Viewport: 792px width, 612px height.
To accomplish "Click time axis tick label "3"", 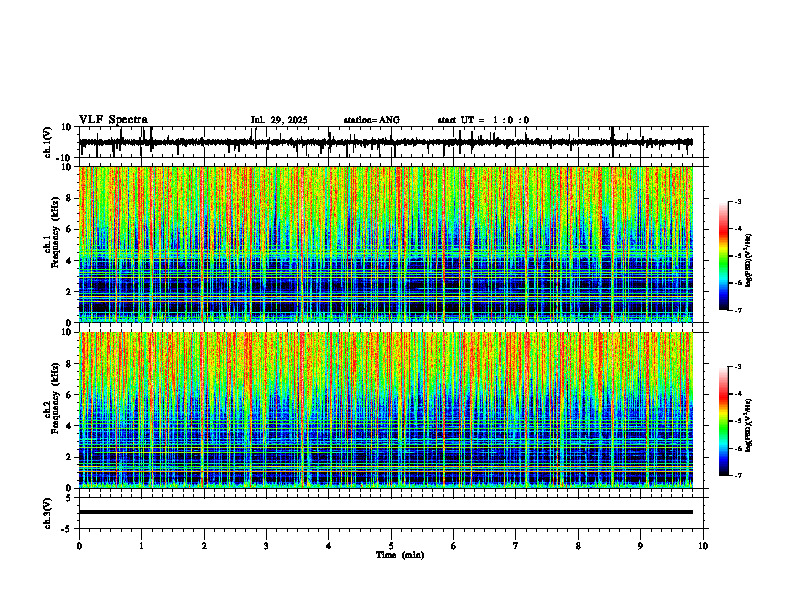I will (266, 546).
